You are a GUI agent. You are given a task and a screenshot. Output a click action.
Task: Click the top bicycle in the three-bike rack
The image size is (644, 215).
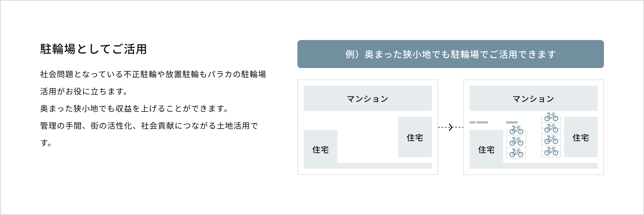tap(516, 130)
